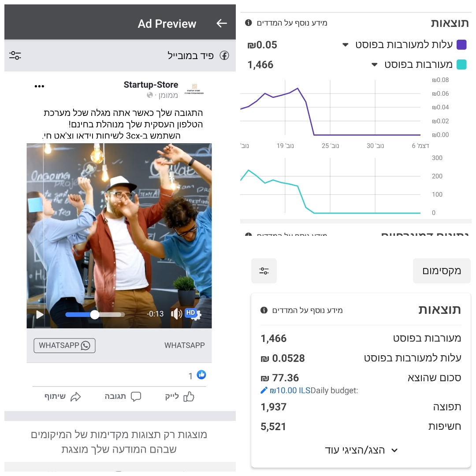Screen dimensions: 476x476
Task: Comment on the ad post (תגובה)
Action: 123,397
